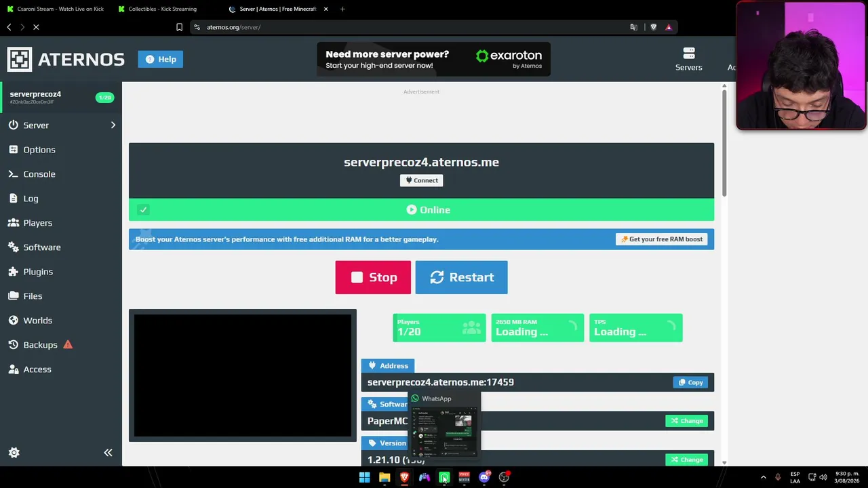Open settings gear in sidebar footer
The height and width of the screenshot is (488, 868).
coord(14,453)
